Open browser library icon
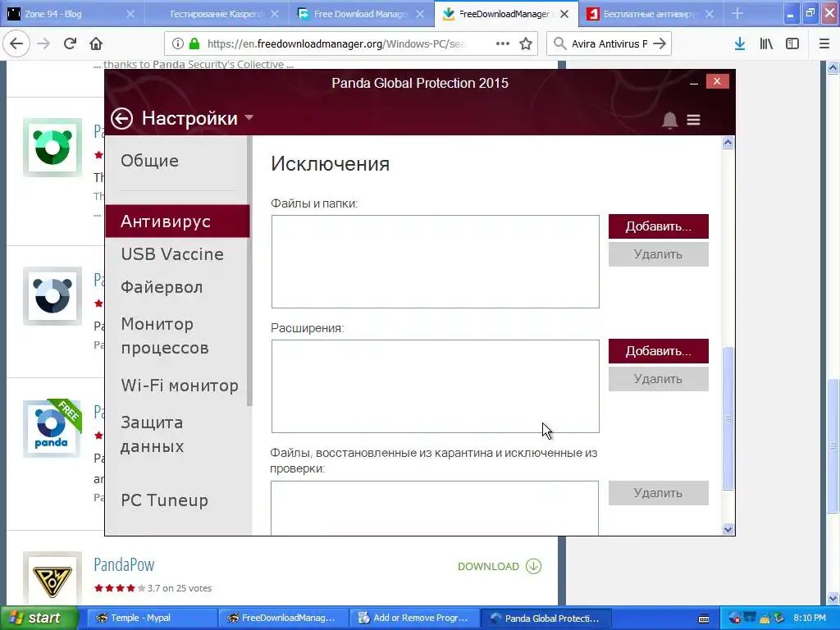840x630 pixels. 766,44
